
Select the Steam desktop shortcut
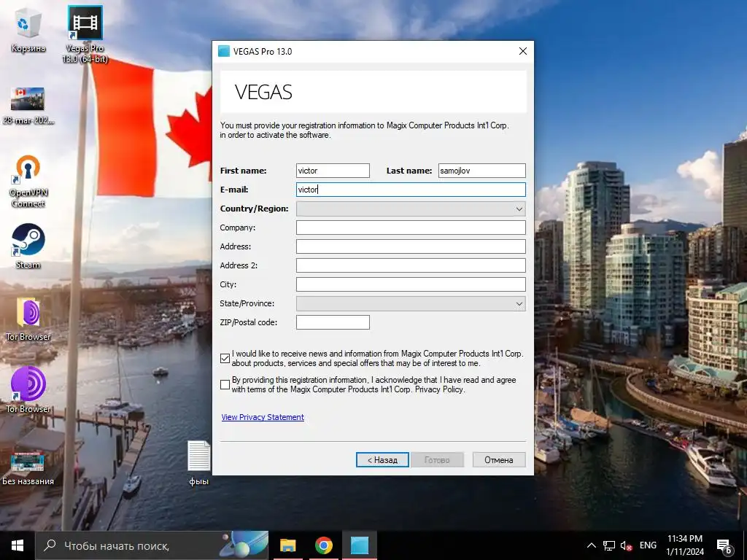28,246
